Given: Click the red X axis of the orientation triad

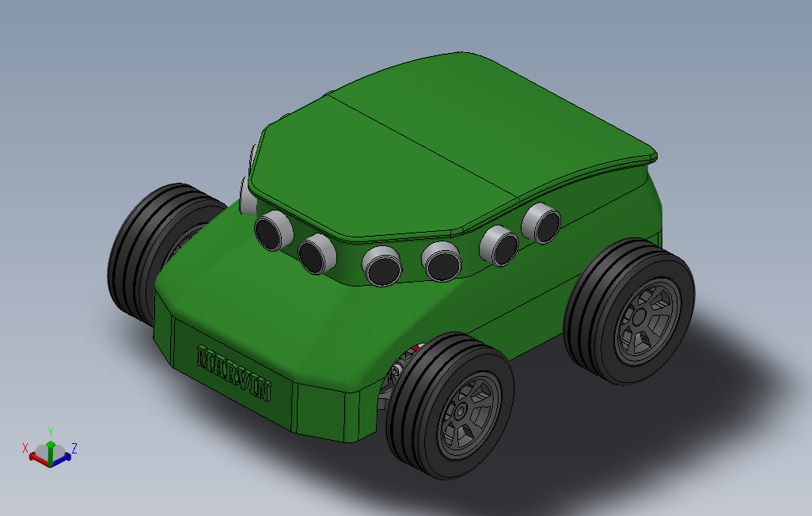Looking at the screenshot, I should [x=38, y=458].
